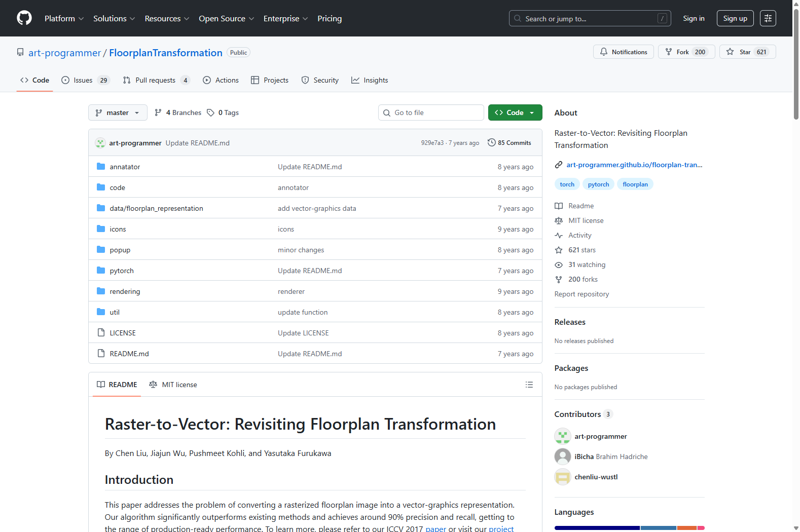Click the commit history clock icon
The width and height of the screenshot is (800, 532).
[x=492, y=142]
